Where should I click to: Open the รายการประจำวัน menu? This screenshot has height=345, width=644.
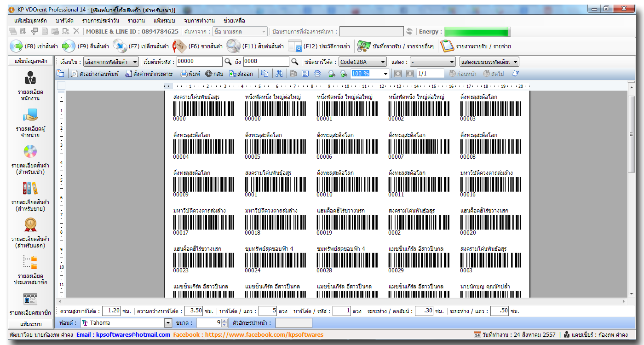pos(100,20)
